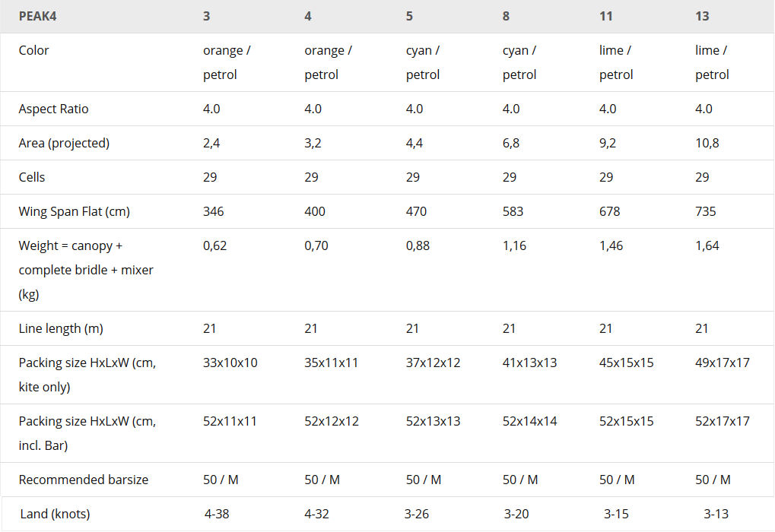
Task: Click the 10,8 projected area value
Action: pos(707,143)
